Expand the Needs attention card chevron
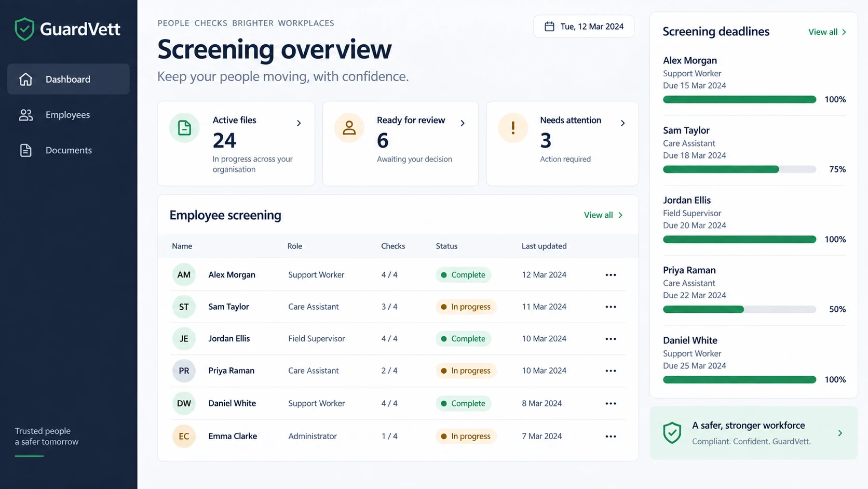This screenshot has height=489, width=868. click(623, 123)
